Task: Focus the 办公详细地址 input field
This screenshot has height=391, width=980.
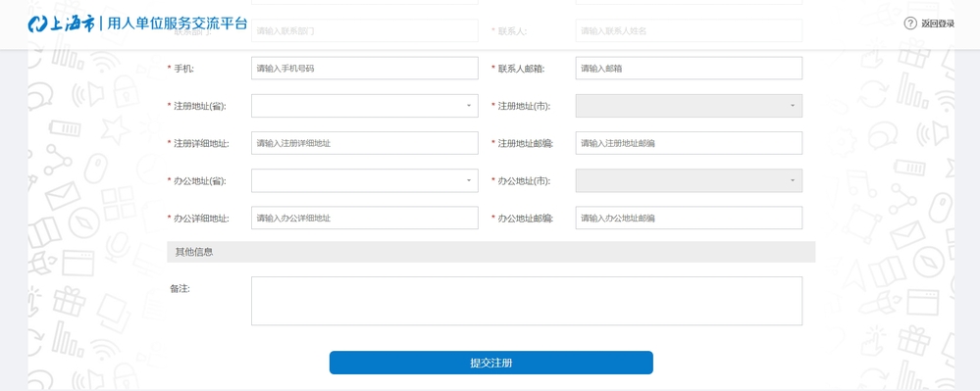Action: coord(365,218)
